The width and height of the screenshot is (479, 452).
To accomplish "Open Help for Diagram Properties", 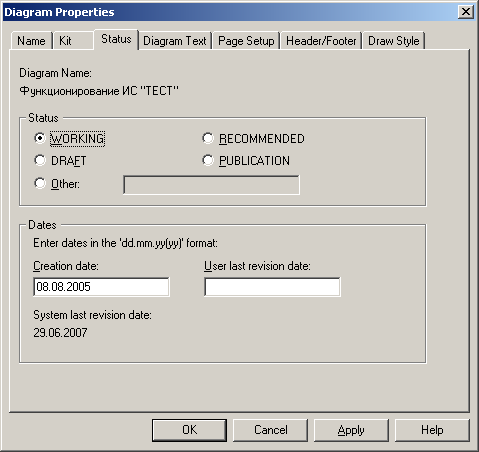I will pos(432,430).
